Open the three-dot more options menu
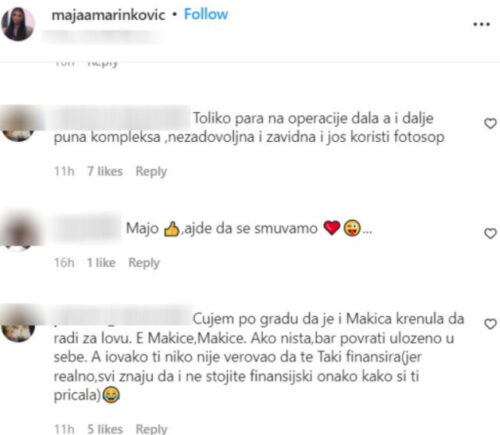 (x=482, y=24)
